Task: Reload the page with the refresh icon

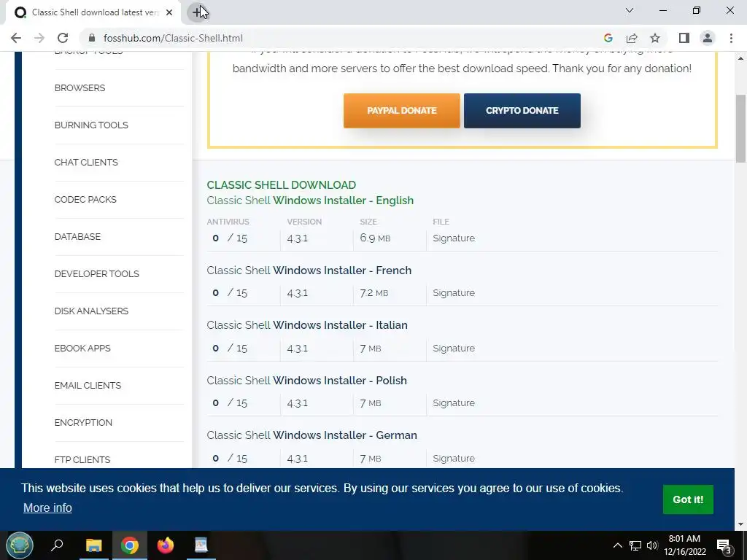Action: coord(63,38)
